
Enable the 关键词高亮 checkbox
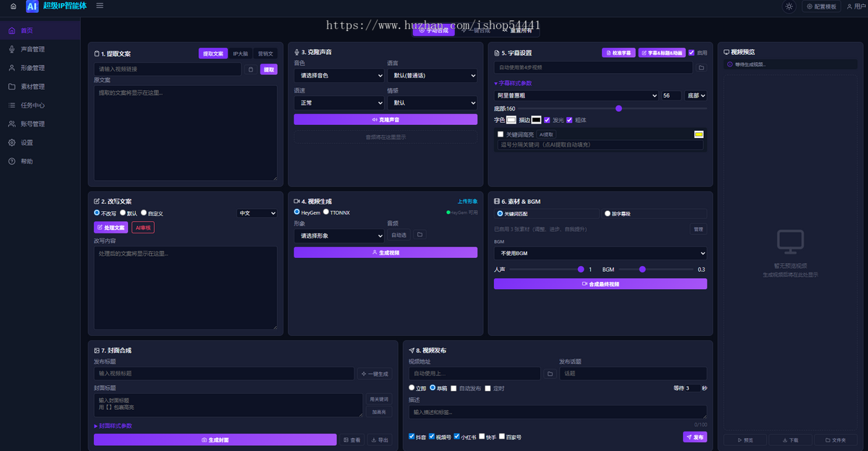[501, 134]
